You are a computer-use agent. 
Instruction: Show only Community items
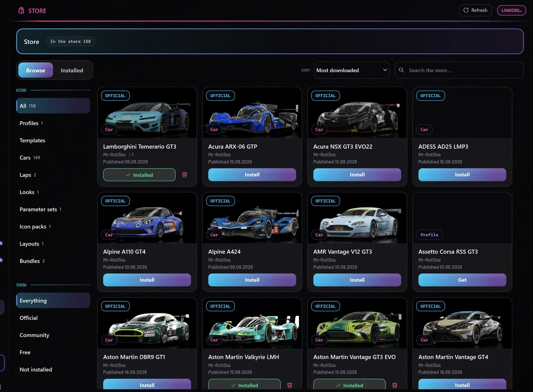point(53,335)
